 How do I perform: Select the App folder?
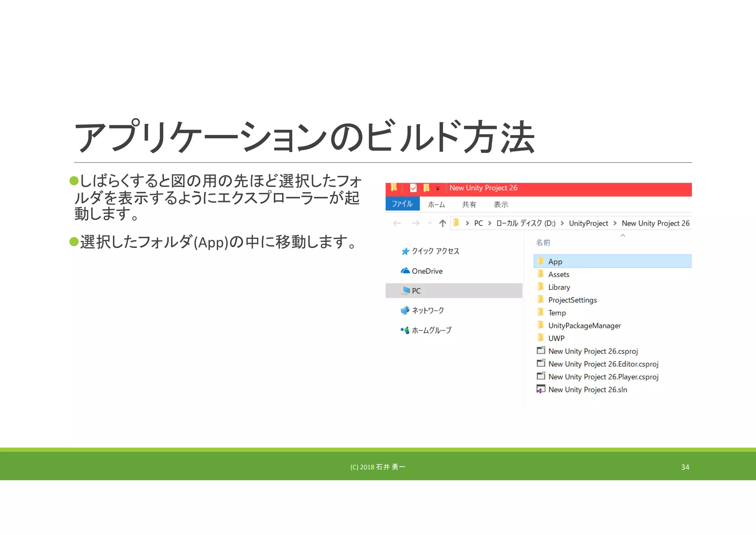pos(613,261)
